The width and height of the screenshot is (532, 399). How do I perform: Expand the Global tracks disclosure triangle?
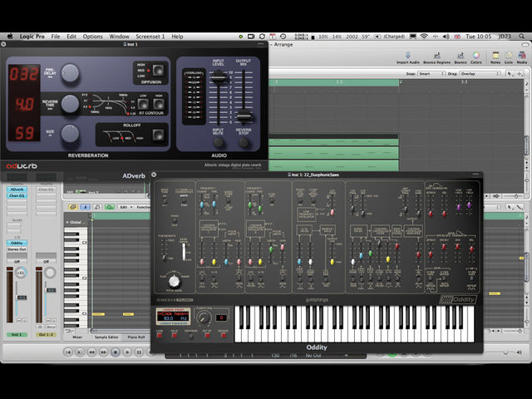tap(67, 222)
